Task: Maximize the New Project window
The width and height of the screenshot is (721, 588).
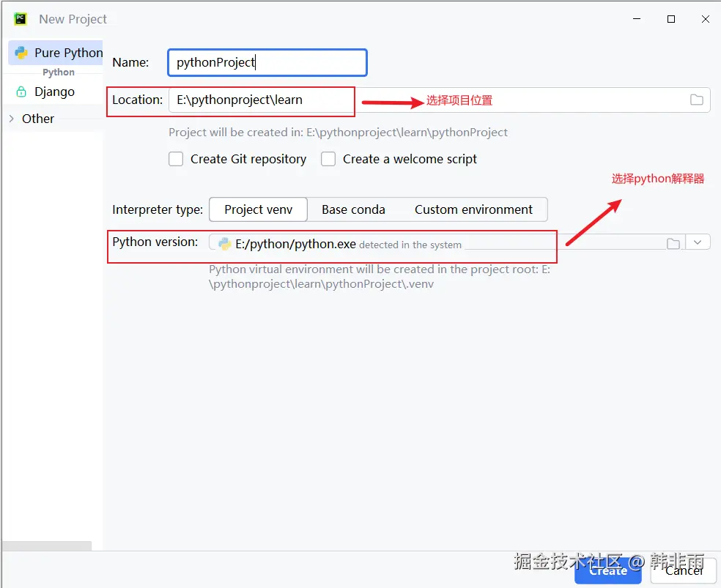Action: coord(671,19)
